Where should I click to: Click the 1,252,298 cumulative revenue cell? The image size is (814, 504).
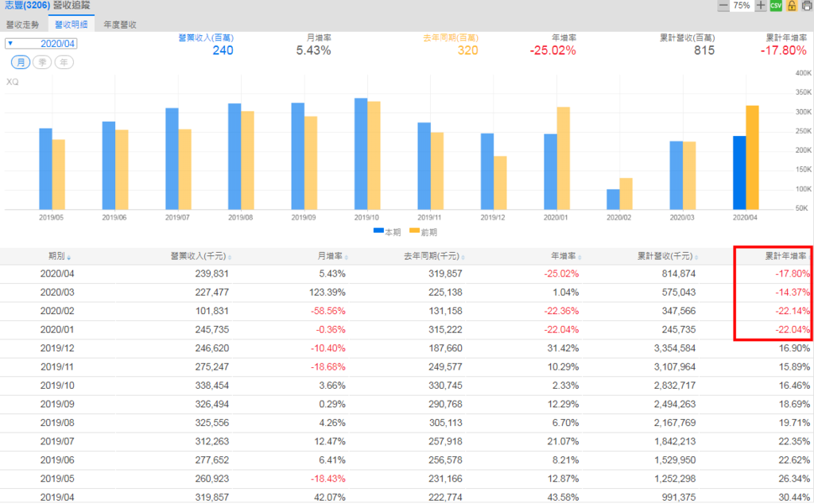(675, 479)
